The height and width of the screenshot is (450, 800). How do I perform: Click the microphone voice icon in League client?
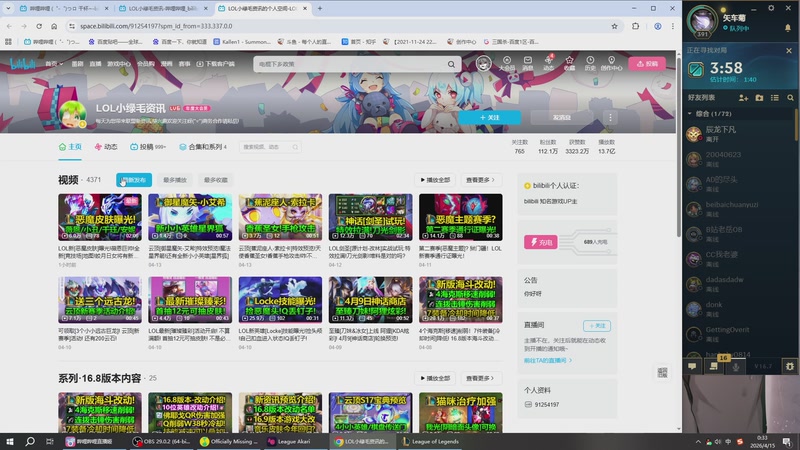point(736,366)
